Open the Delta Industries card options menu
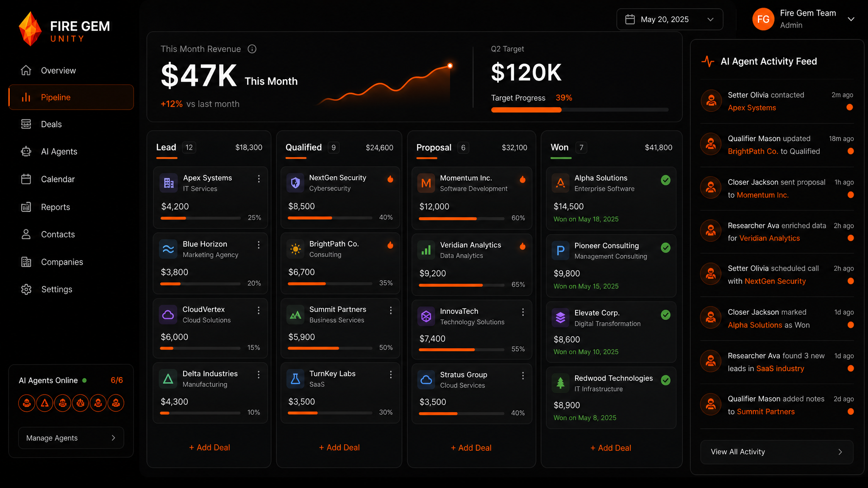Image resolution: width=868 pixels, height=488 pixels. (x=259, y=375)
